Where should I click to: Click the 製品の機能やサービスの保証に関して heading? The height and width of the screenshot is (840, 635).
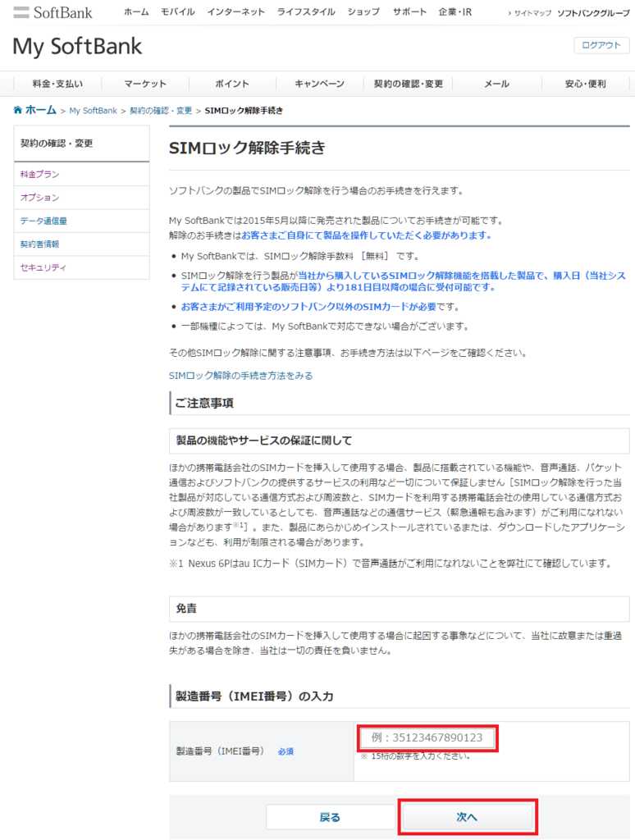[x=264, y=441]
